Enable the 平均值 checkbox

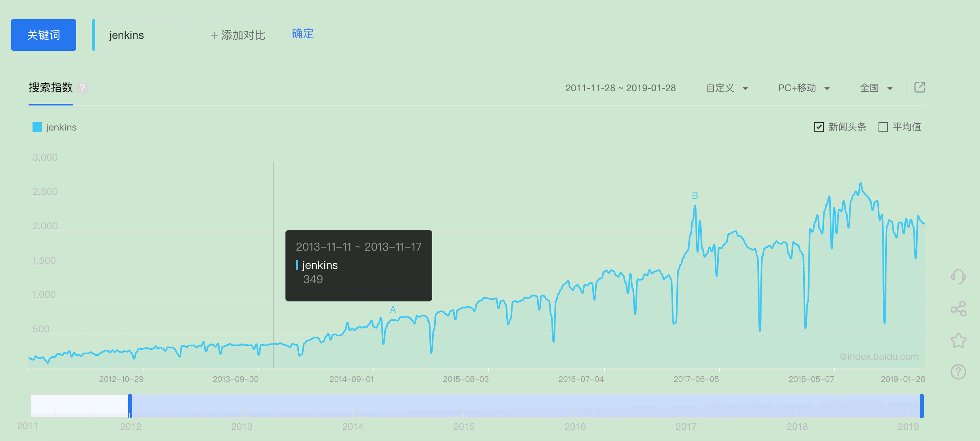(x=883, y=127)
